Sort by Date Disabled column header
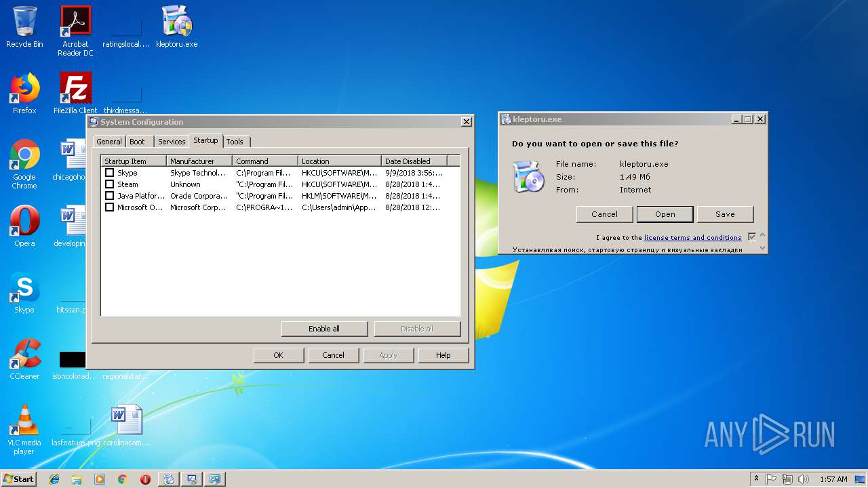The image size is (868, 488). [x=414, y=161]
